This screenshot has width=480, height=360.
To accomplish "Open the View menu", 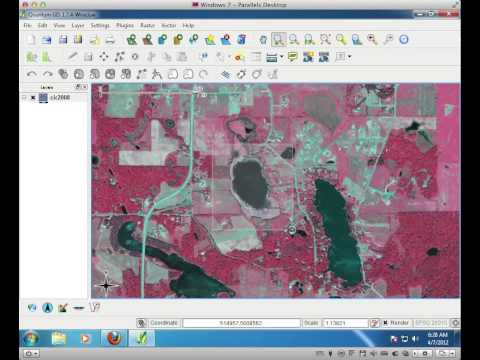I will (59, 25).
